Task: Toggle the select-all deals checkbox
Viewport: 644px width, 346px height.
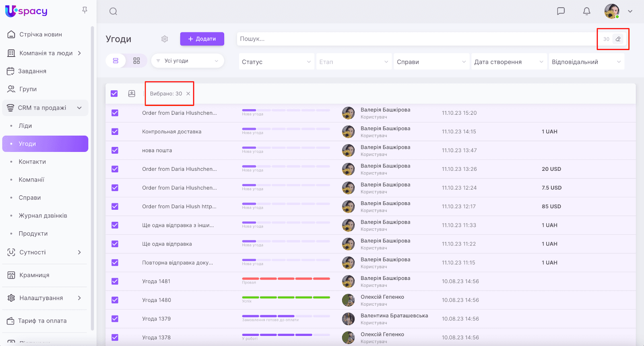Action: pyautogui.click(x=114, y=93)
